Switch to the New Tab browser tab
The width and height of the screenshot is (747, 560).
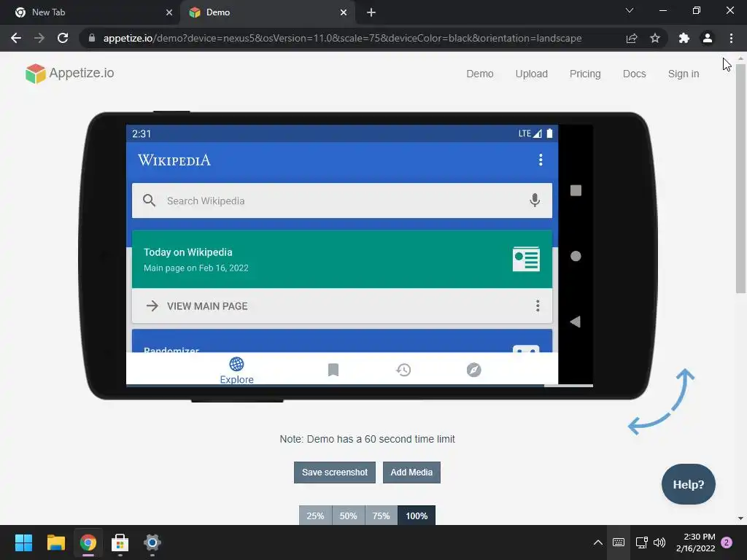(90, 12)
